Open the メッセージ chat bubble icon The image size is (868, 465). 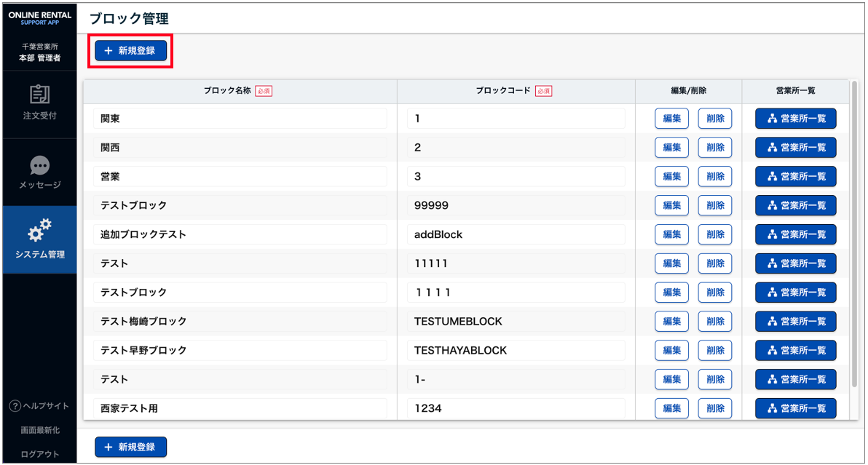coord(39,165)
